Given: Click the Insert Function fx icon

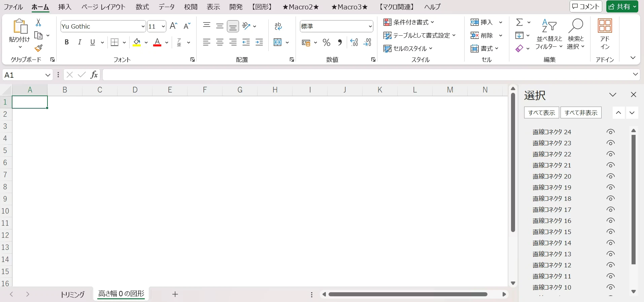Looking at the screenshot, I should click(94, 75).
